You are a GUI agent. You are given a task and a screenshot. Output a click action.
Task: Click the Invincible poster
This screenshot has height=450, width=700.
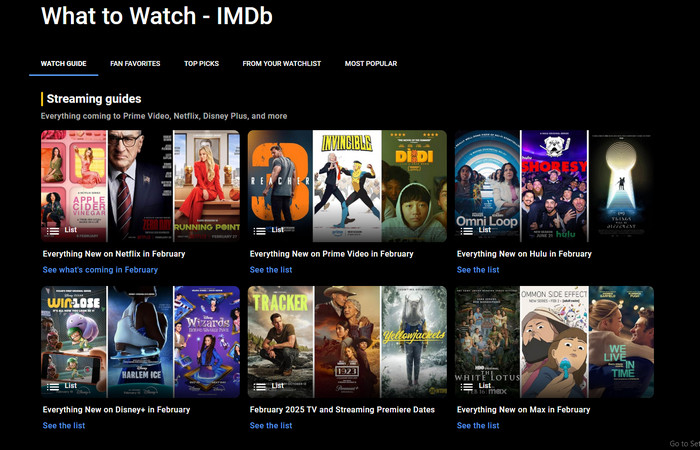347,186
